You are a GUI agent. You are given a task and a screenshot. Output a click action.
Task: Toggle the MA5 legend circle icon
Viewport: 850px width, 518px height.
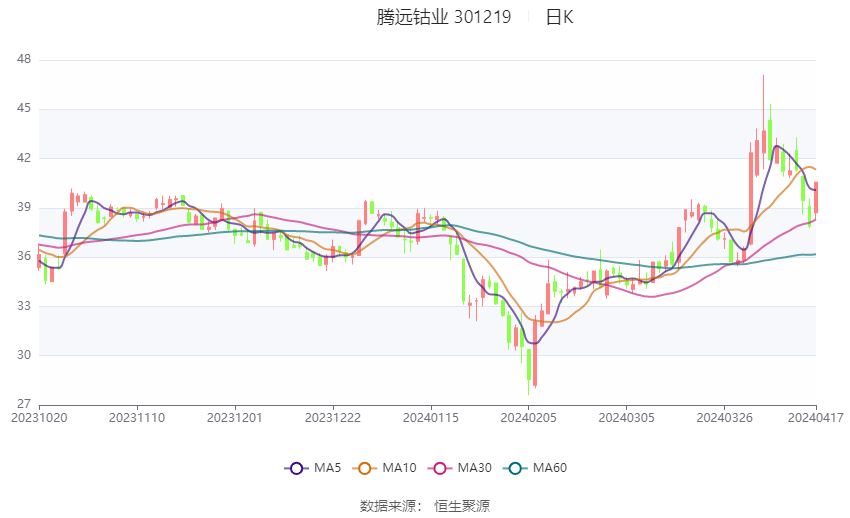coord(296,468)
